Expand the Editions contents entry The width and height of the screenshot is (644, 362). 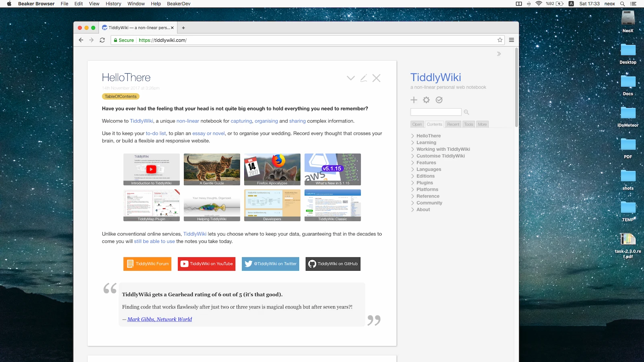pos(413,176)
